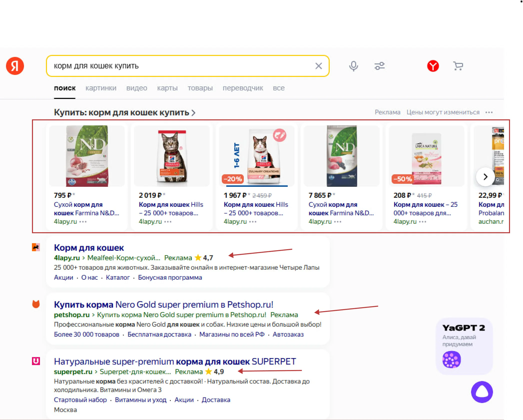Click the Hills cat food 2 019 ₽ thumbnail
523x420 pixels.
pyautogui.click(x=172, y=156)
